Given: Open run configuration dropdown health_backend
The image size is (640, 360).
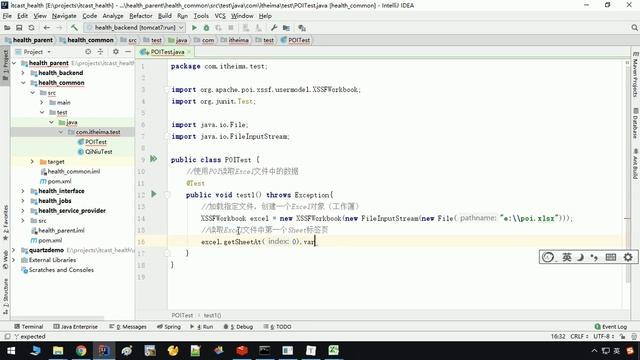Looking at the screenshot, I should (x=135, y=28).
